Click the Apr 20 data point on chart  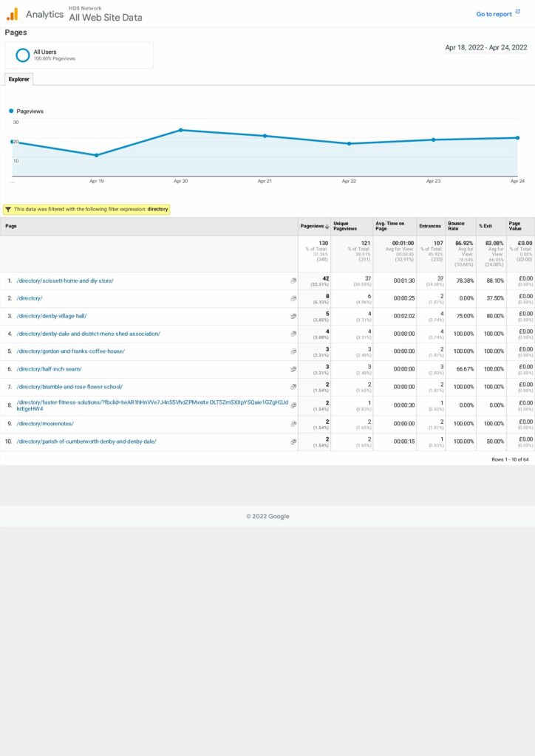pos(180,130)
